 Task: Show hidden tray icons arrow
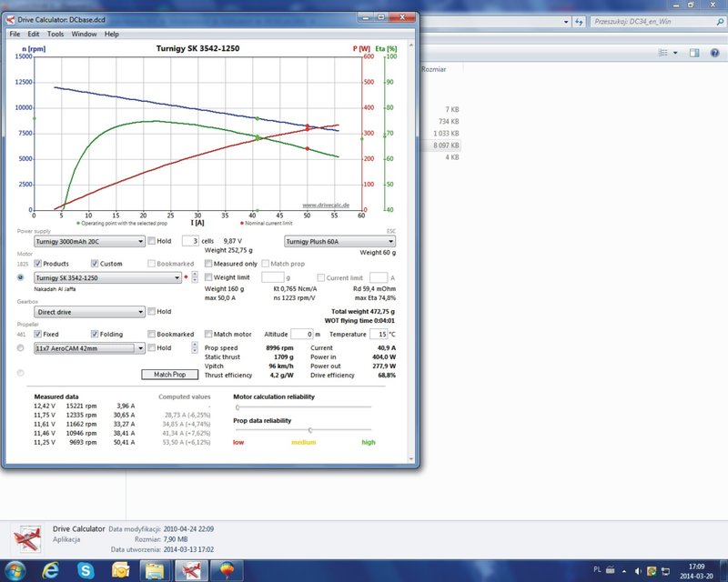(x=624, y=571)
